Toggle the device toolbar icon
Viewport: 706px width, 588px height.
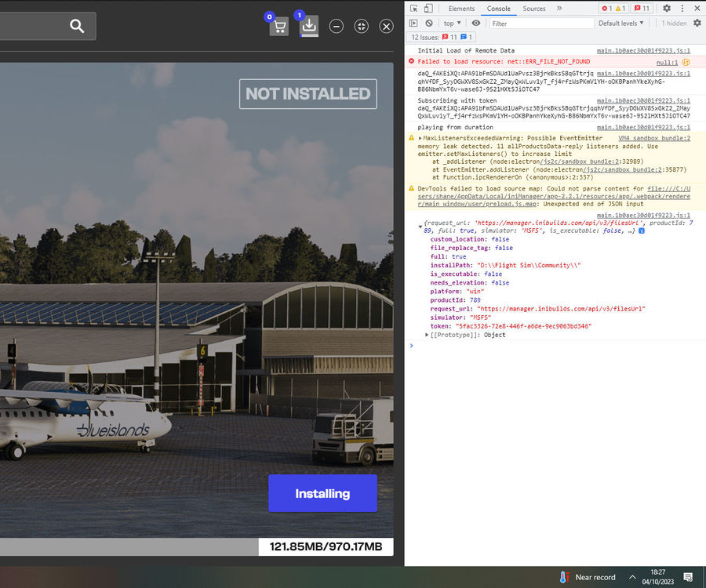point(428,9)
